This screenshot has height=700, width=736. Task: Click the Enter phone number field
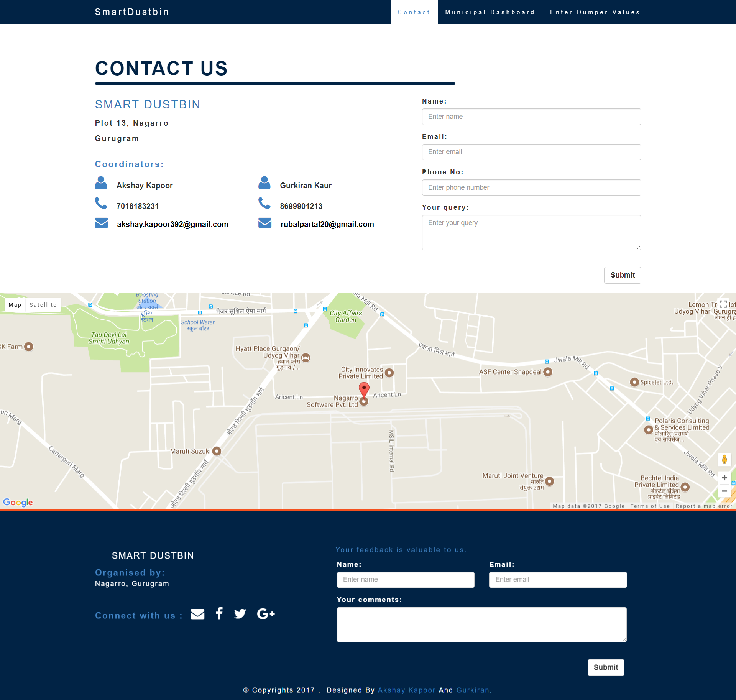tap(531, 187)
